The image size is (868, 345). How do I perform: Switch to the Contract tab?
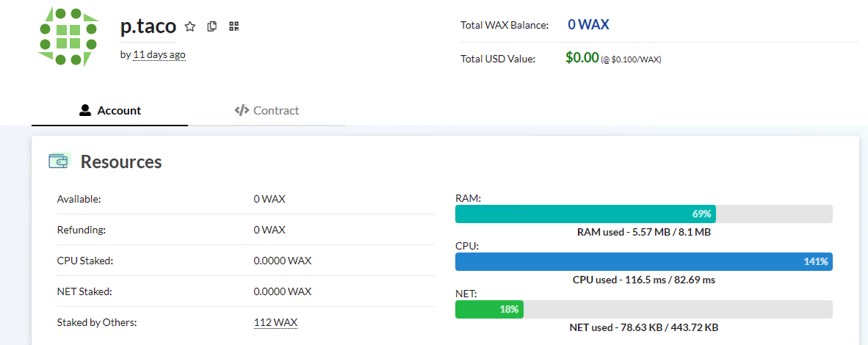click(267, 110)
